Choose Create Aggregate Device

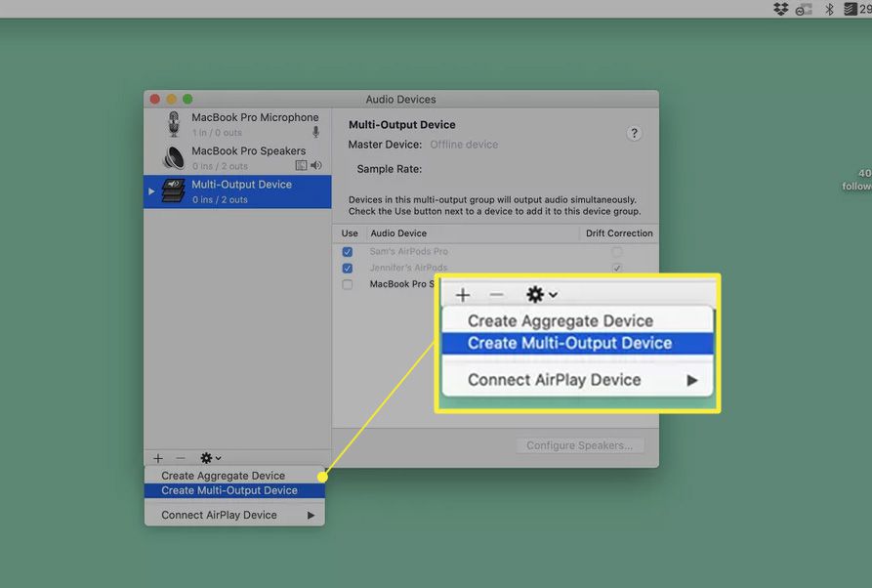[x=224, y=476]
